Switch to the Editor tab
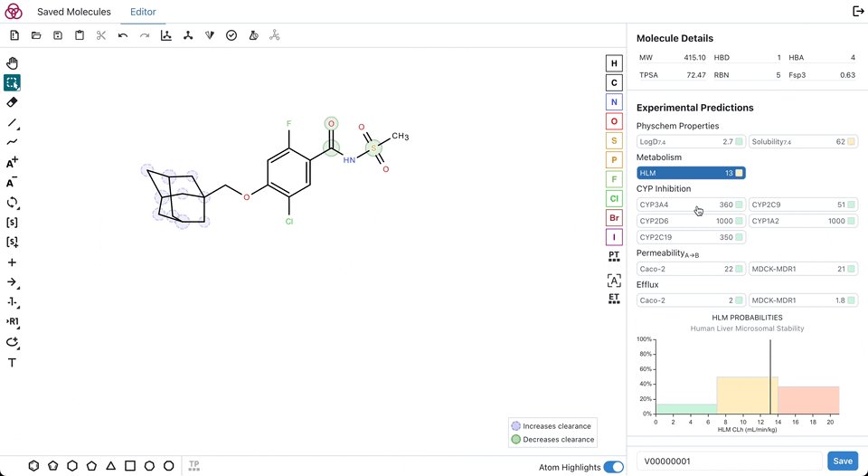Image resolution: width=868 pixels, height=476 pixels. (x=143, y=12)
